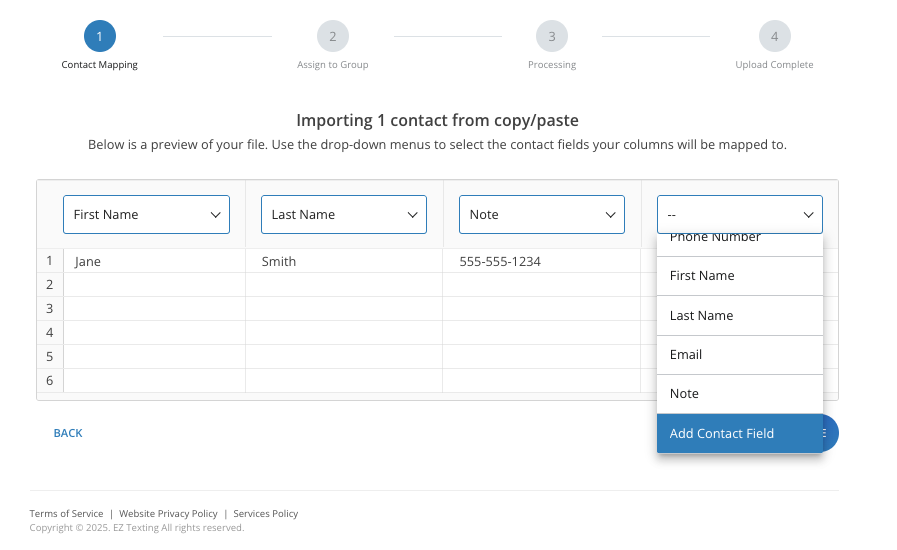Open Terms of Service link
This screenshot has width=897, height=550.
(x=66, y=513)
